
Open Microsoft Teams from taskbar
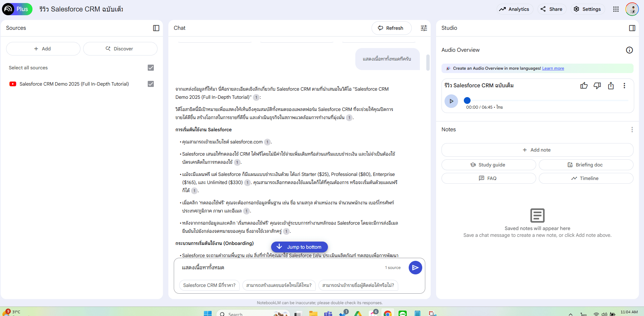click(328, 314)
